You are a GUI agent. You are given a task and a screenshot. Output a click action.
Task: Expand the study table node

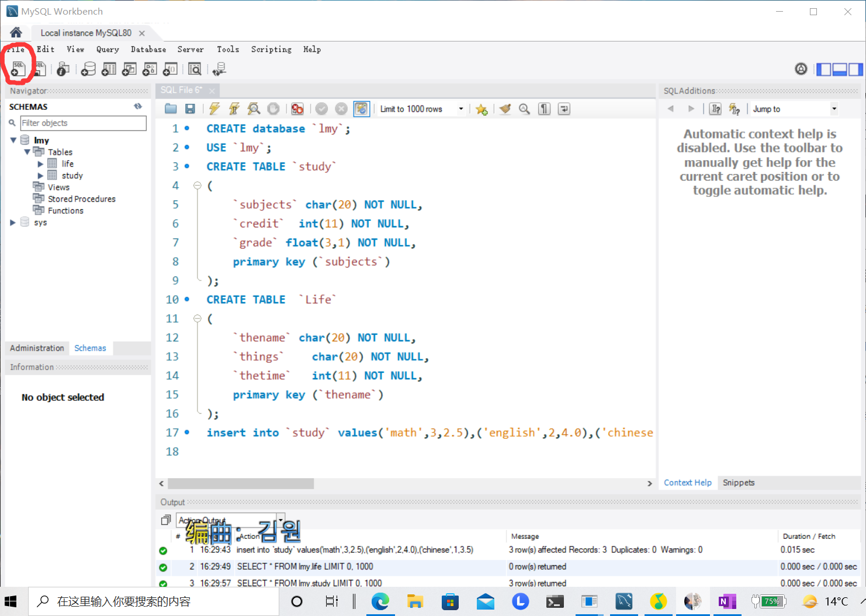click(40, 175)
